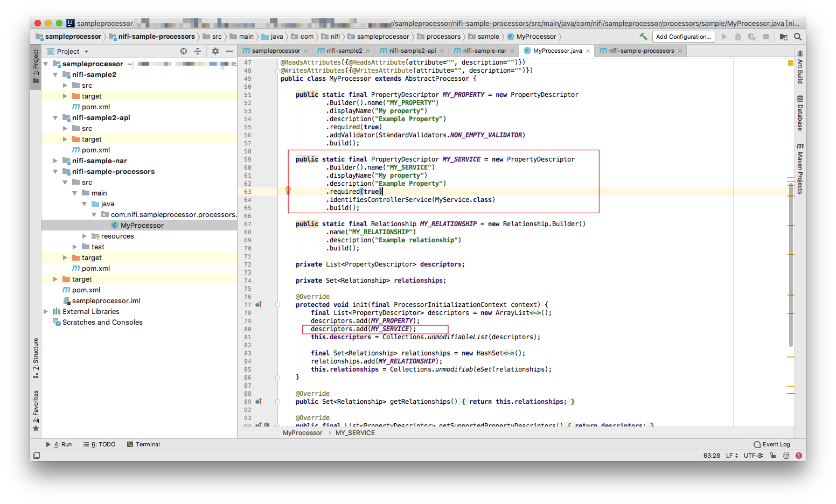Toggle the 2: Structure tool window button
The height and width of the screenshot is (504, 836).
pos(36,358)
